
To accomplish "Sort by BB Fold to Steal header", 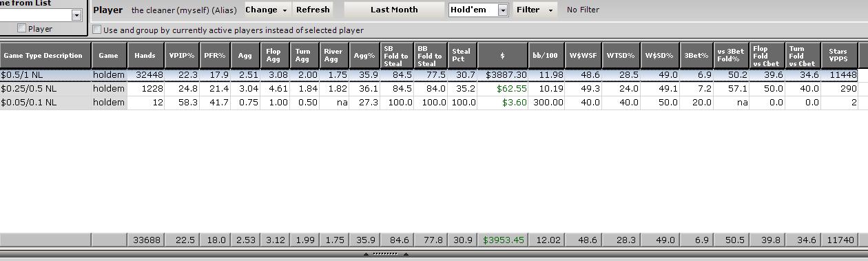I will [431, 55].
